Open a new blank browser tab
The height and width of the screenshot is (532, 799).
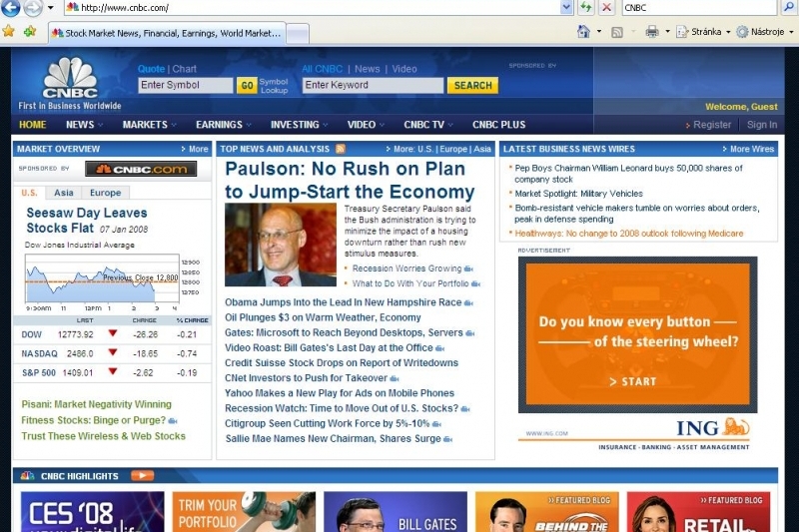(298, 34)
